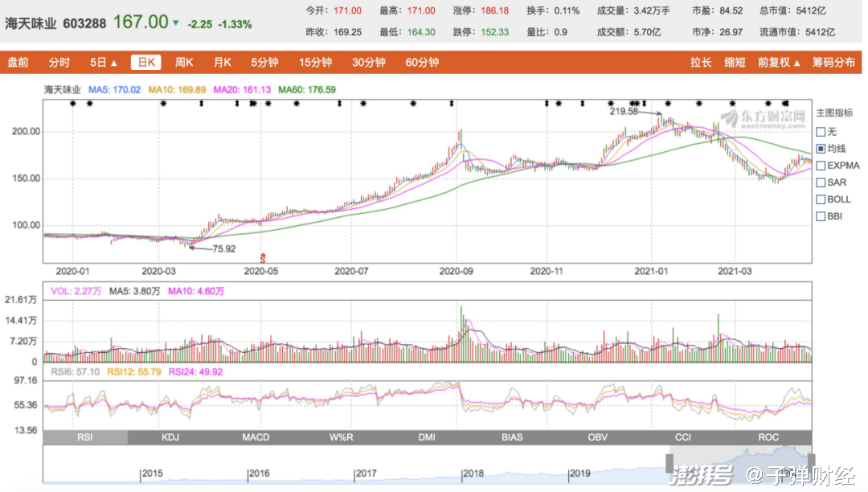Expand the 5日 period dropdown
The image size is (868, 492).
click(104, 63)
